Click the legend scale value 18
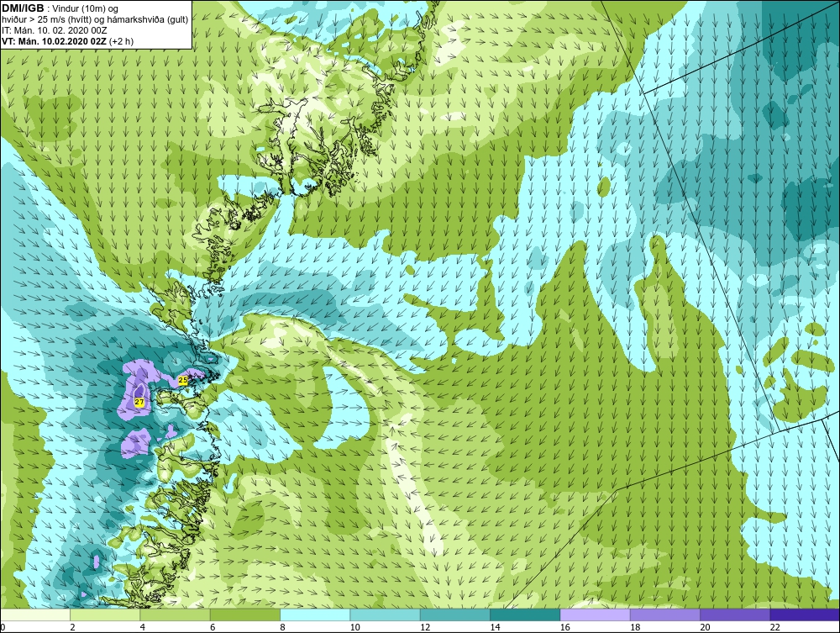840x633 pixels. click(635, 628)
